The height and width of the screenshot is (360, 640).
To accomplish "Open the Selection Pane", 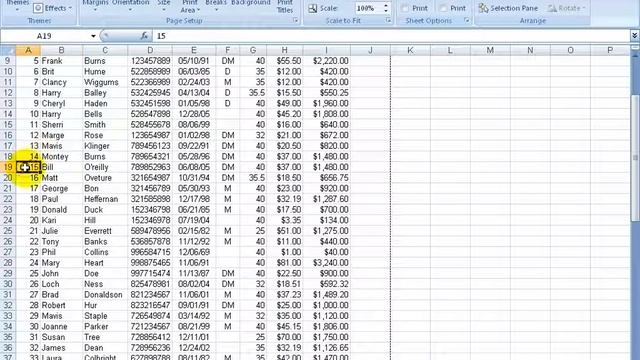I will pyautogui.click(x=508, y=8).
